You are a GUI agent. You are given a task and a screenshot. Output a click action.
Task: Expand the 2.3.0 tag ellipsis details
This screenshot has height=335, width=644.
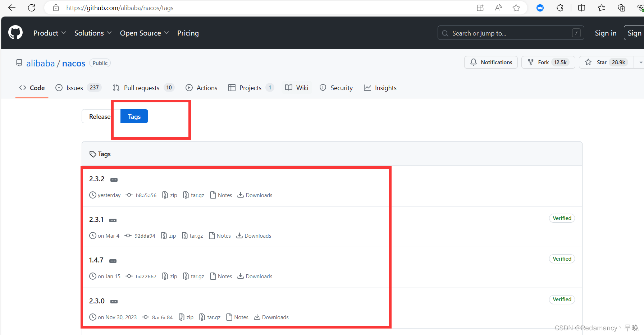(x=114, y=302)
